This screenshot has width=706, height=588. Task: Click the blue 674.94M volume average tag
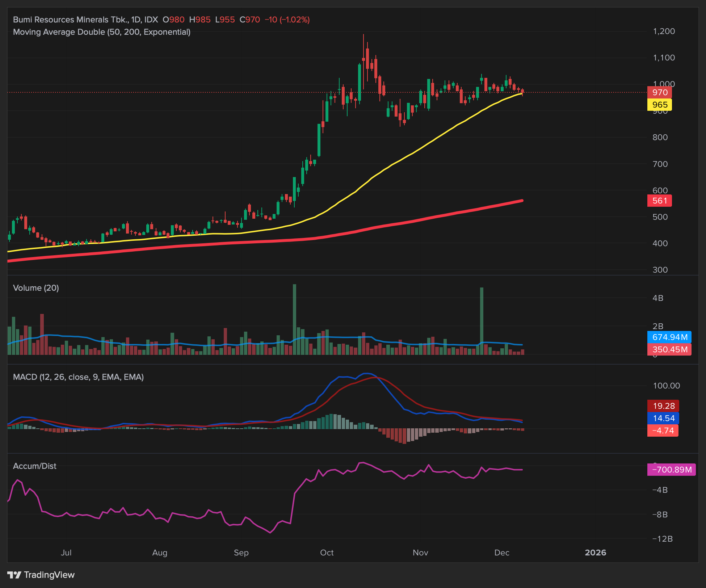coord(669,337)
